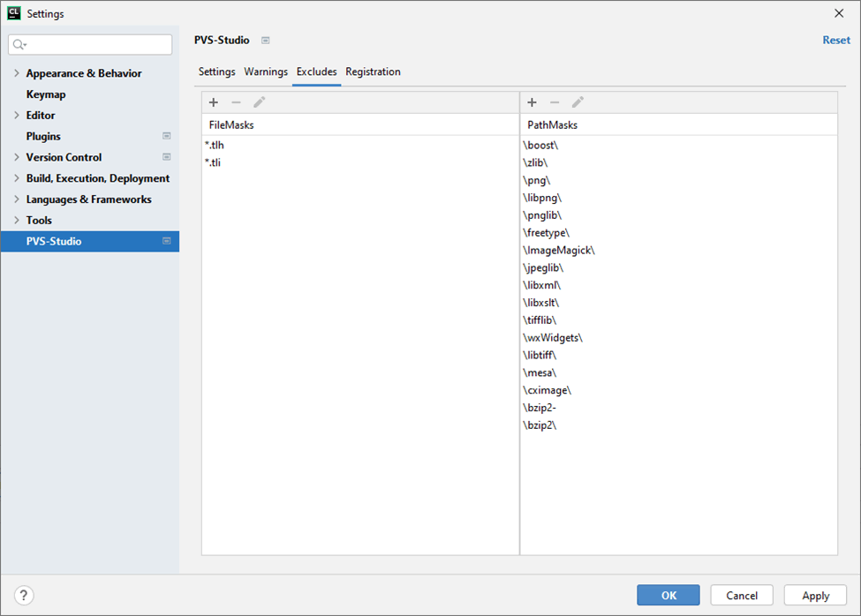Expand Languages & Frameworks tree node

17,199
